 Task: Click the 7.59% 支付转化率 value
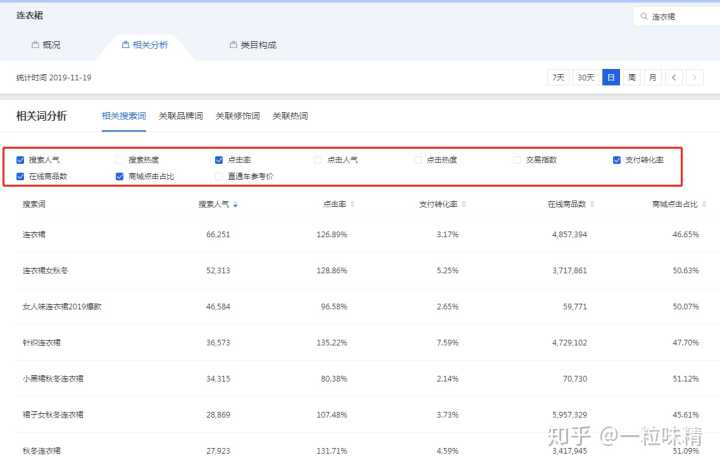[x=448, y=342]
